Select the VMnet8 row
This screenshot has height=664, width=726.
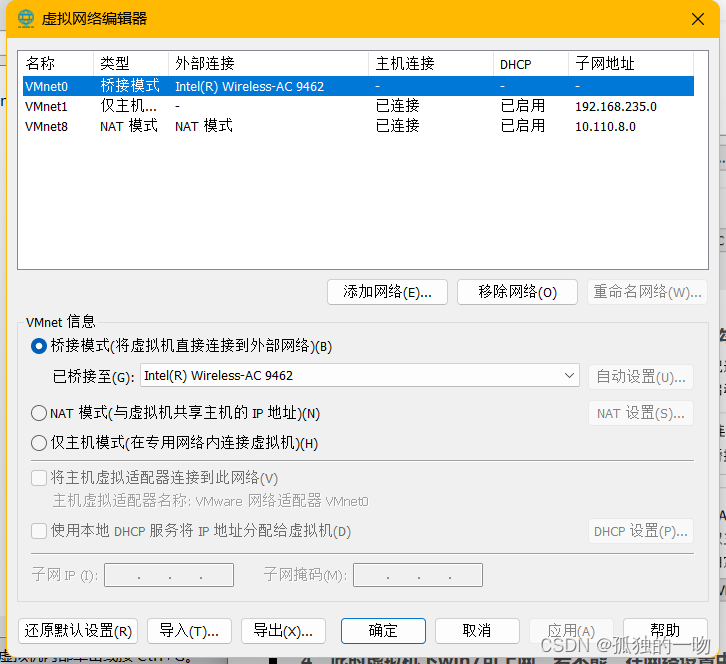[358, 126]
